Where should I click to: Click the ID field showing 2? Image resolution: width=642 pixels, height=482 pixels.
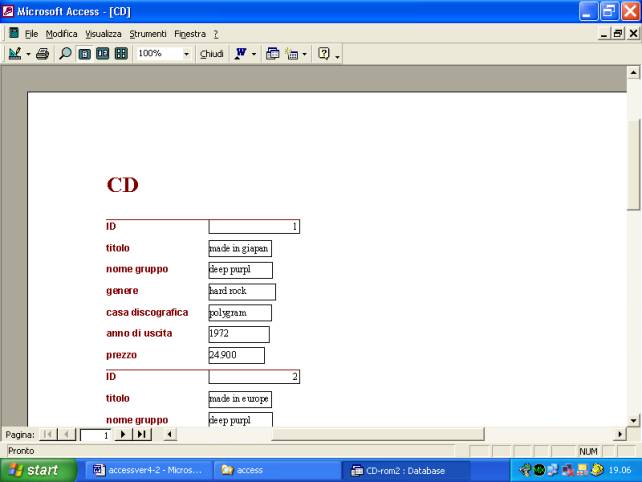click(x=254, y=376)
